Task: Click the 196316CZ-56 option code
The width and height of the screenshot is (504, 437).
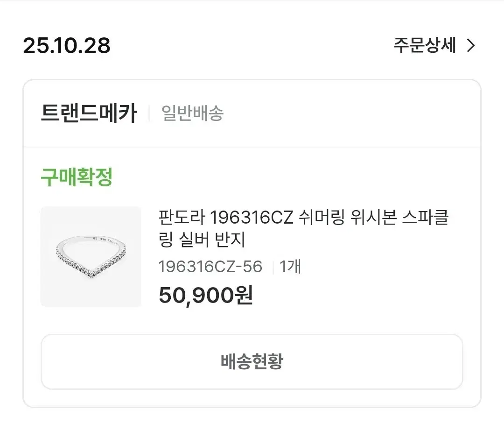Action: tap(210, 267)
